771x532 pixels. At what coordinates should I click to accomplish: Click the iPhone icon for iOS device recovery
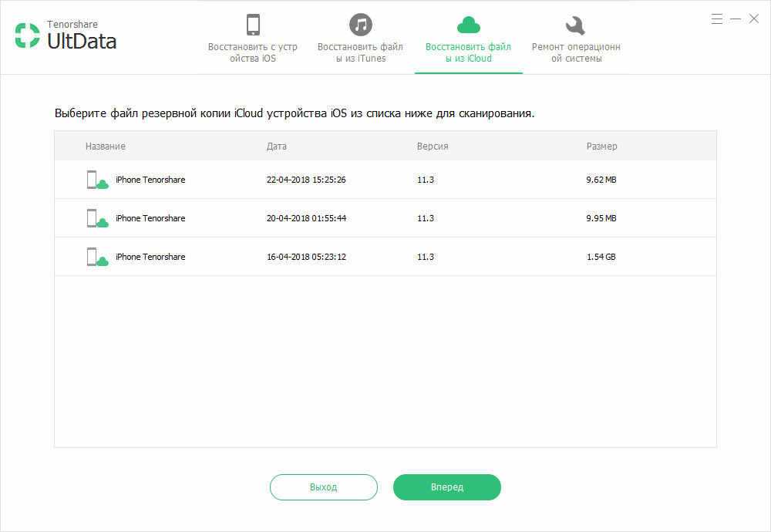coord(253,25)
